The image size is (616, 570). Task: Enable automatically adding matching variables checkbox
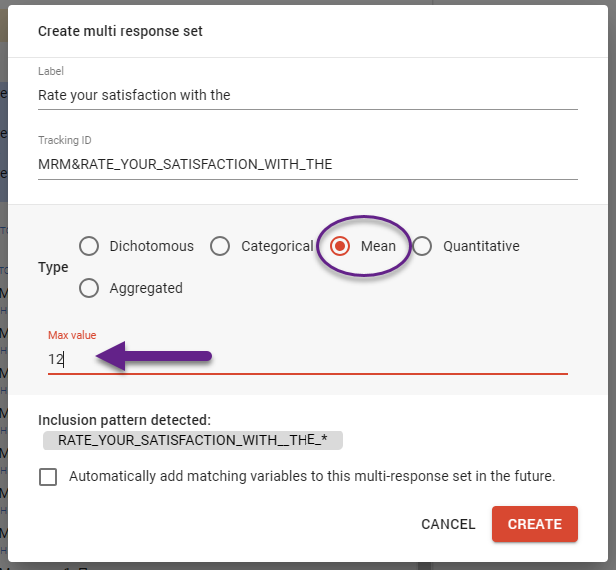tap(48, 476)
